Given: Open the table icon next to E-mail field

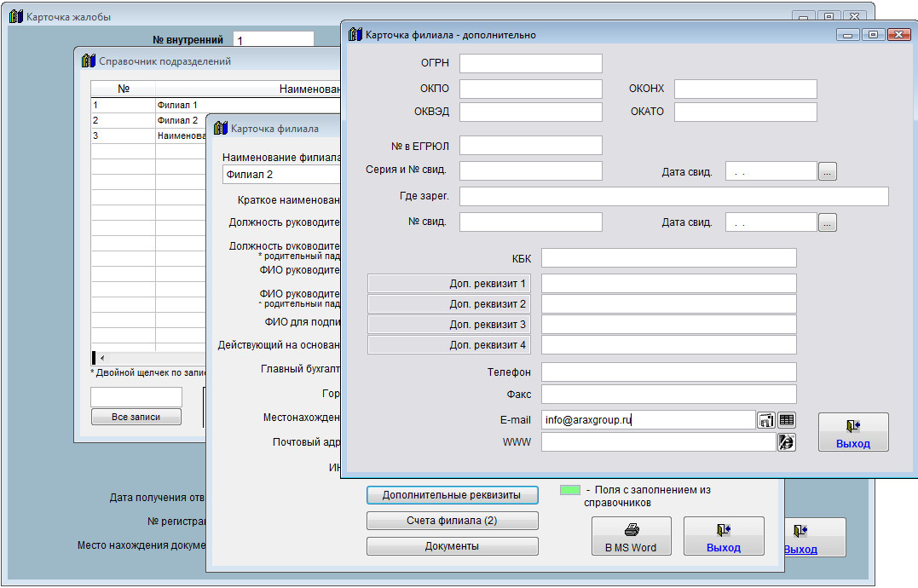Looking at the screenshot, I should point(786,420).
